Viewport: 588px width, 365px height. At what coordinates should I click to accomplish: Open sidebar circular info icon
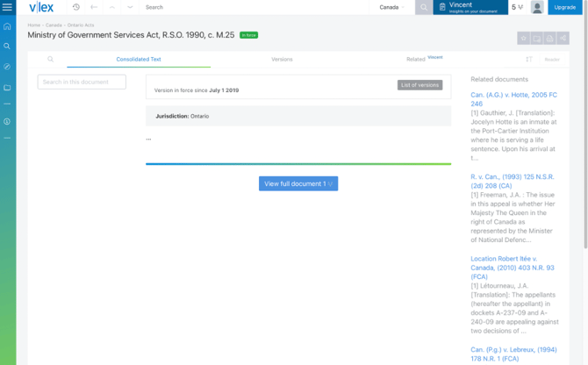tap(7, 121)
